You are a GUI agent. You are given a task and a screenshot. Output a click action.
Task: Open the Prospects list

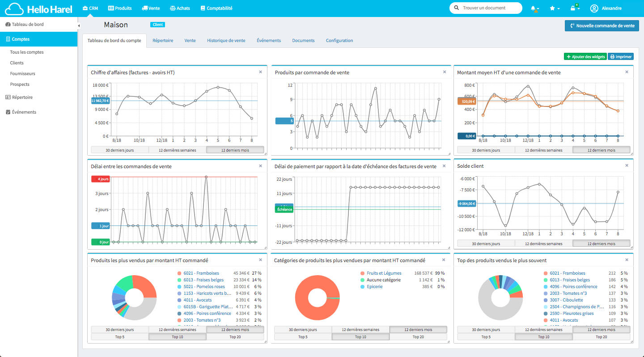pyautogui.click(x=20, y=85)
